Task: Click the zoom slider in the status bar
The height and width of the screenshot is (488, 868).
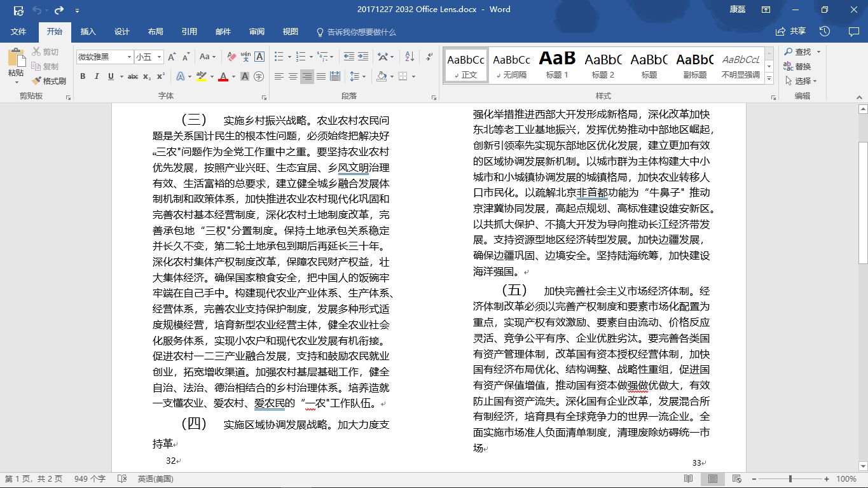Action: 790,478
